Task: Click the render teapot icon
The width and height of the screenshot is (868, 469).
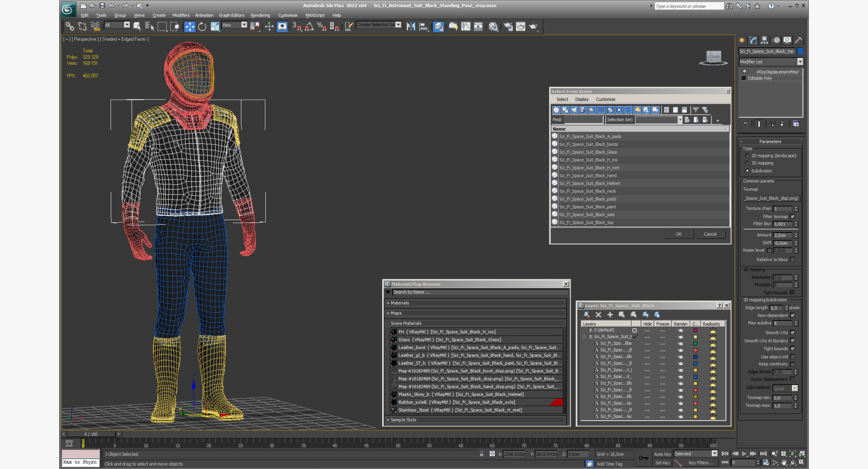Action: (x=533, y=26)
